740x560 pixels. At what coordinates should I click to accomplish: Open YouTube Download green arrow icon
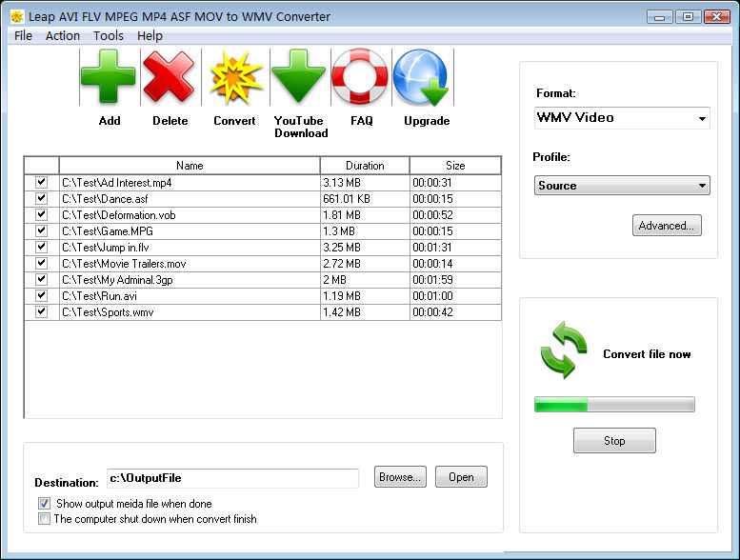click(x=298, y=76)
